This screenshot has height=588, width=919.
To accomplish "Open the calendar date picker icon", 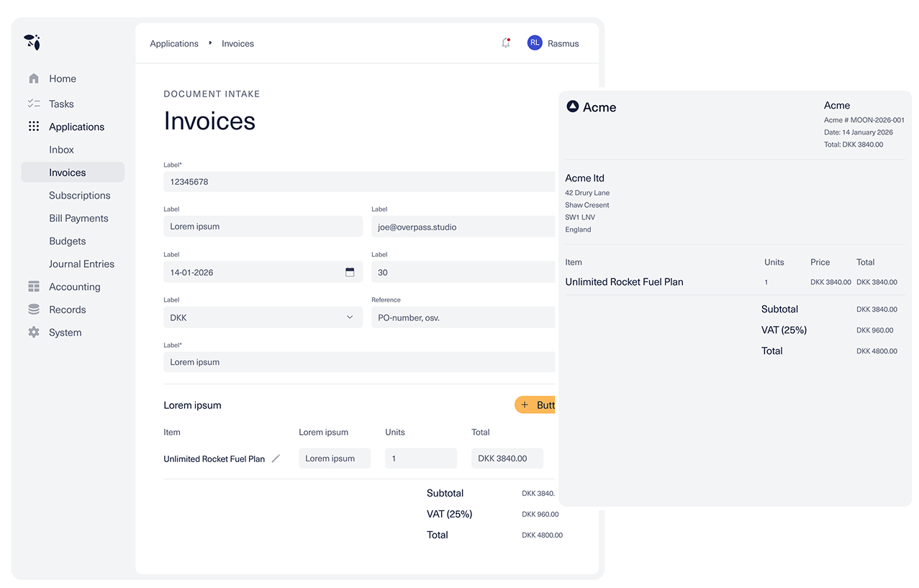I will [x=350, y=272].
